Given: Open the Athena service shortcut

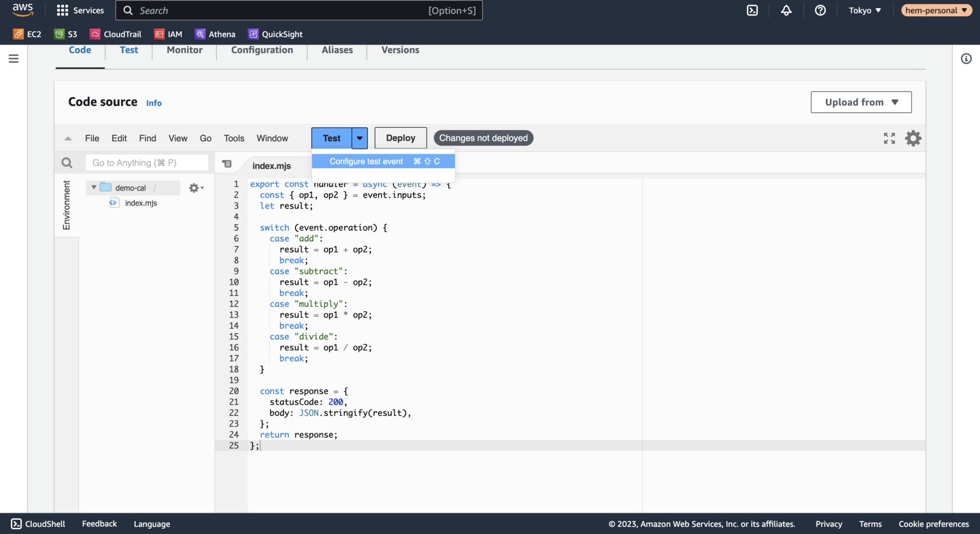Looking at the screenshot, I should click(x=215, y=34).
